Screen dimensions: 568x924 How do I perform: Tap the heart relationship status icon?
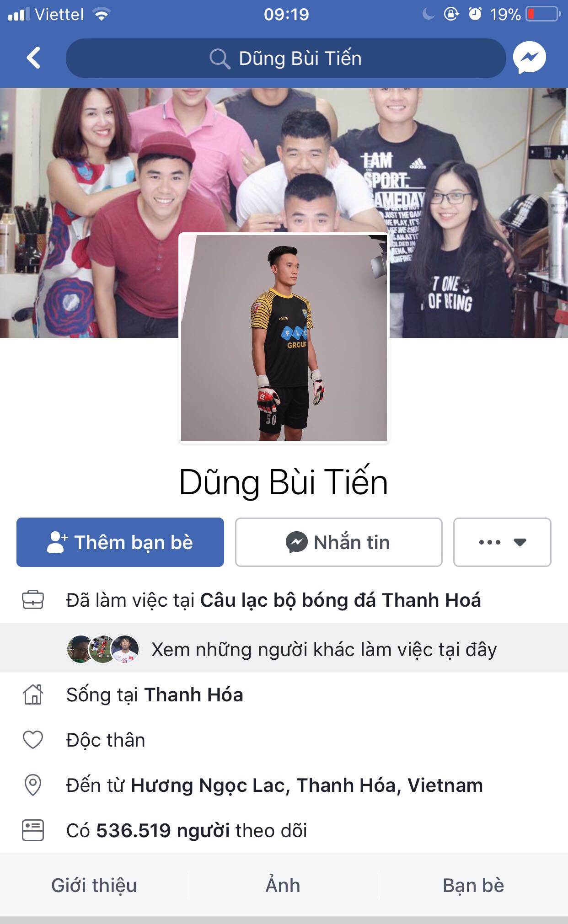(33, 740)
